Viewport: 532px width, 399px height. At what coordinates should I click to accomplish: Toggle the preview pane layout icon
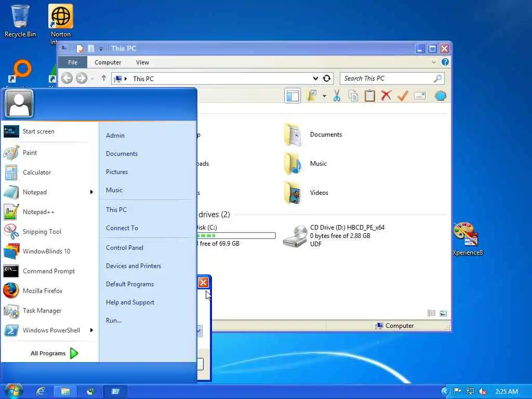[292, 96]
